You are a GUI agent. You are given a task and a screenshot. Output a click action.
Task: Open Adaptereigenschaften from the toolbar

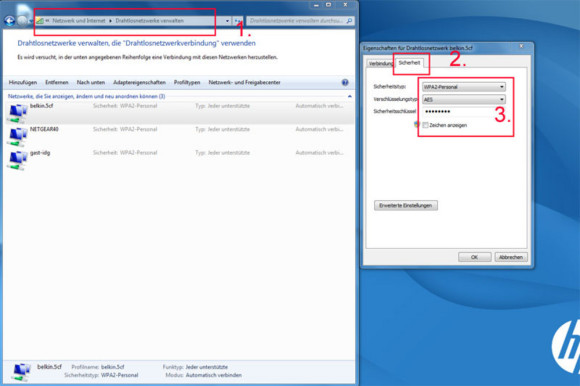139,82
